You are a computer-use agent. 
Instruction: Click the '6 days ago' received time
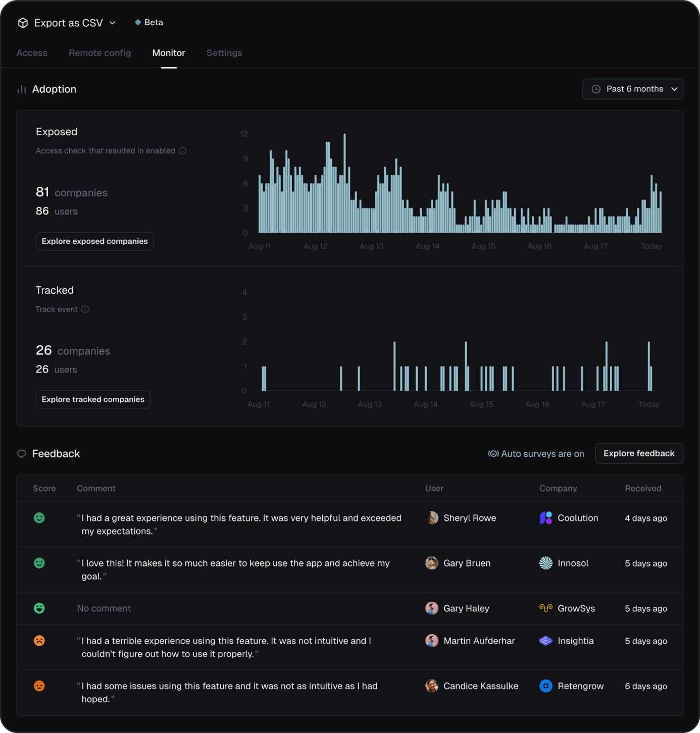coord(646,686)
